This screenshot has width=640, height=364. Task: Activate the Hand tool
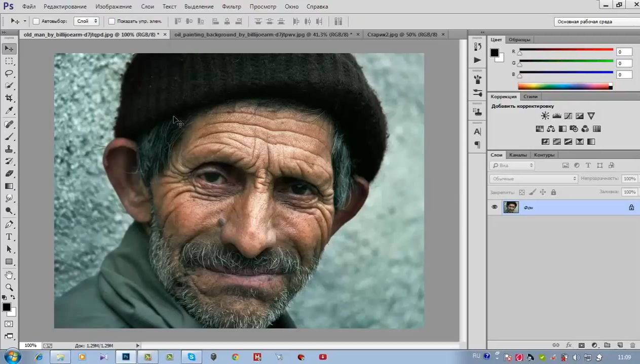point(9,275)
